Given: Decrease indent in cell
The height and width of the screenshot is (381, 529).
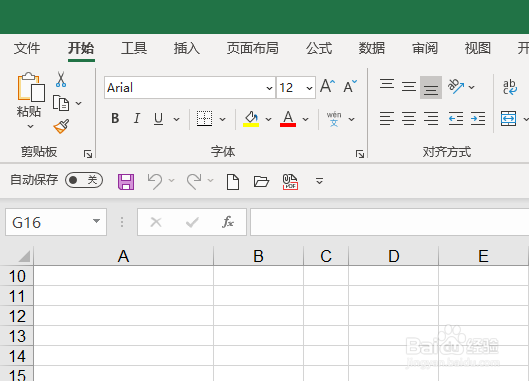Looking at the screenshot, I should click(x=456, y=118).
